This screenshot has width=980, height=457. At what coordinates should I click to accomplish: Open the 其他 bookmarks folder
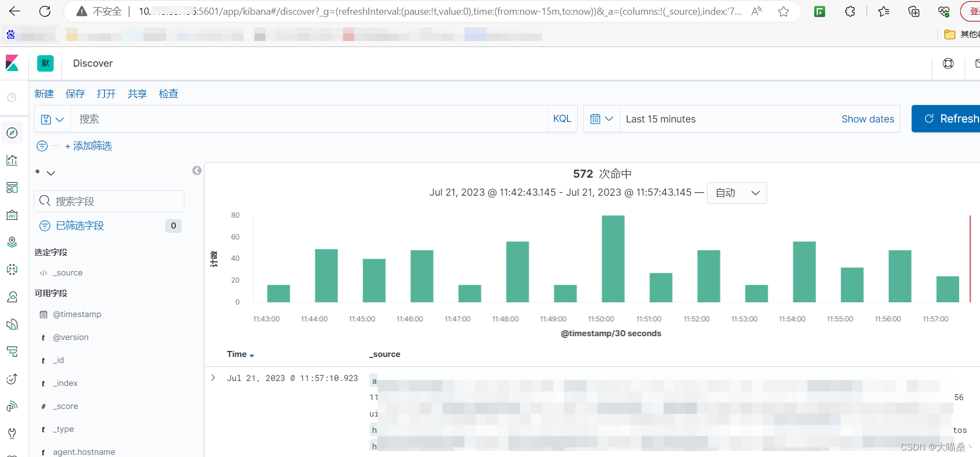[x=962, y=34]
